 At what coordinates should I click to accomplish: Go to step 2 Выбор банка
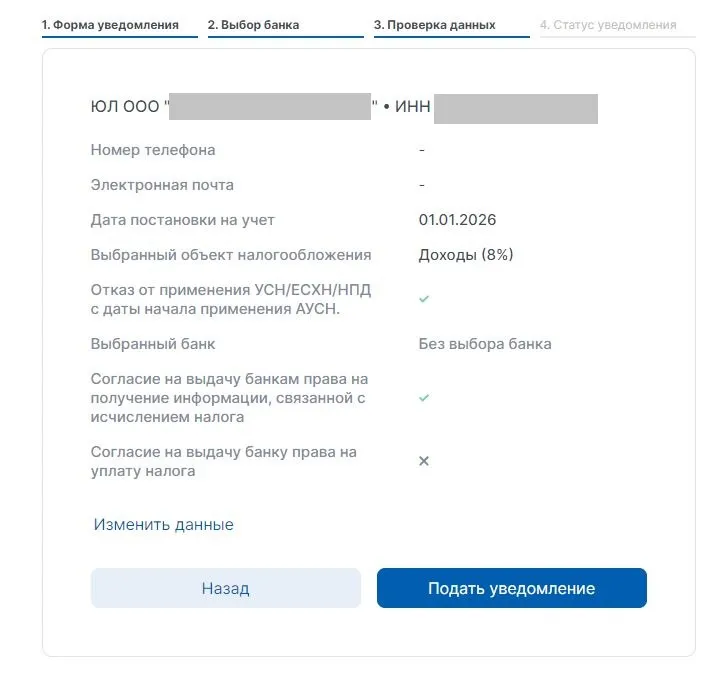[x=253, y=25]
